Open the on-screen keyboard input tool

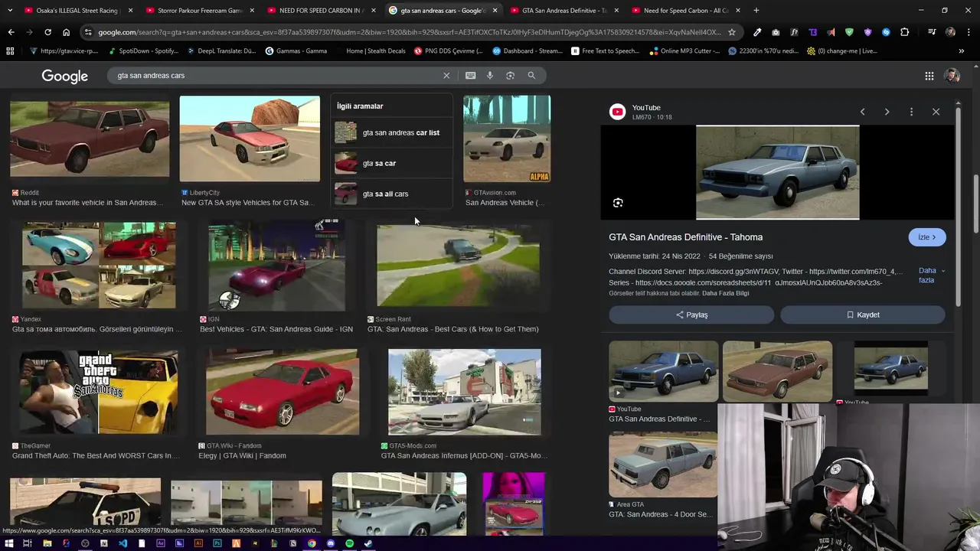pyautogui.click(x=470, y=76)
